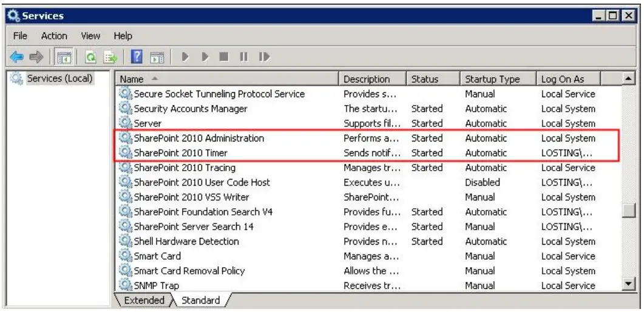Viewport: 644px width, 312px height.
Task: Select the SharePoint 2010 Administration service name
Action: tap(199, 138)
